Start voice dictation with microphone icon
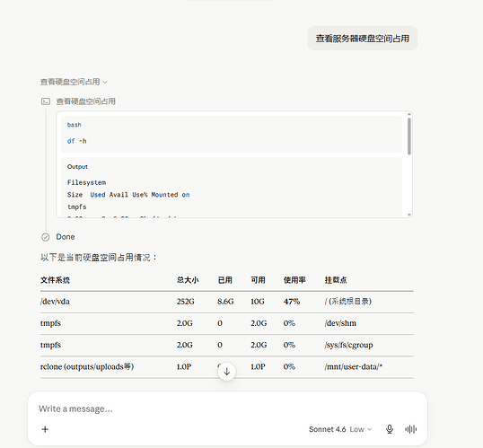This screenshot has height=448, width=483. [x=390, y=429]
